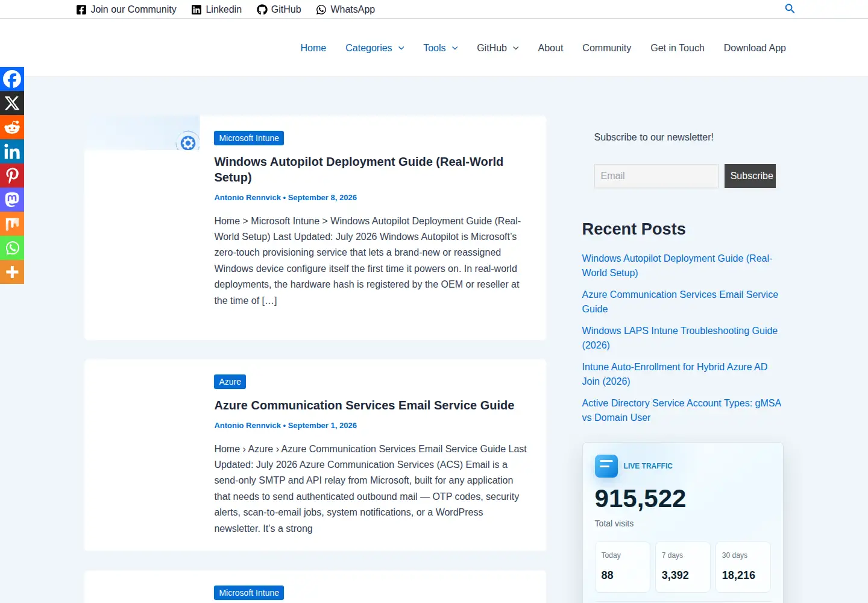Click Microsoft Intune tag on third post
Screen dimensions: 868x603
coord(249,593)
